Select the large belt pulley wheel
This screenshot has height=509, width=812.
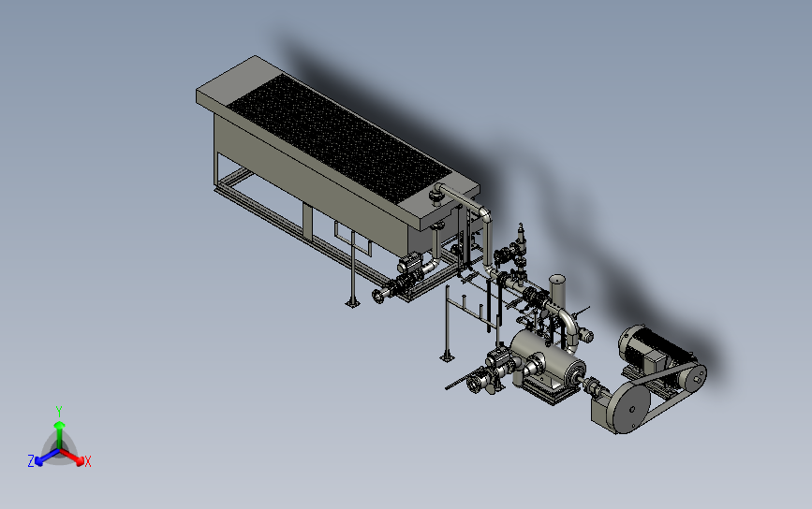tap(630, 408)
